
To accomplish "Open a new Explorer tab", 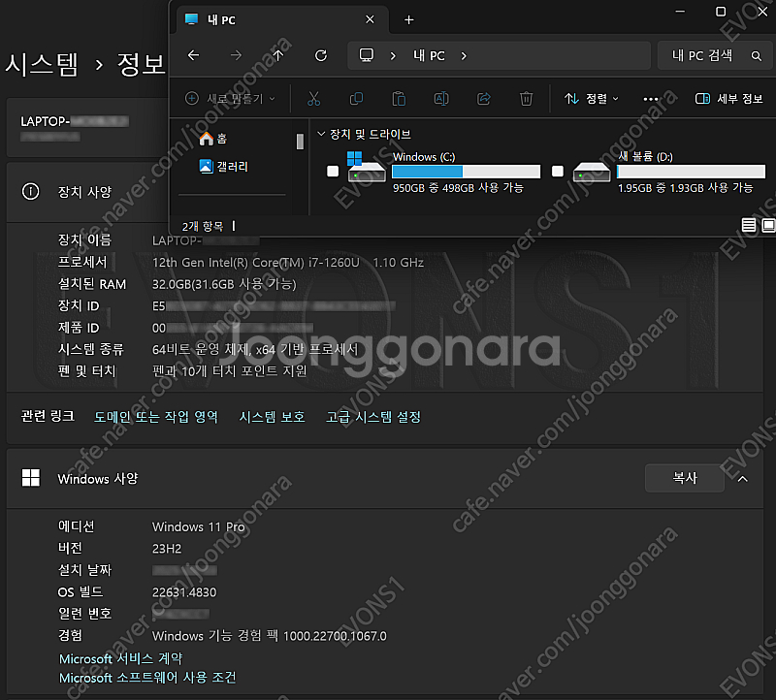I will [x=408, y=19].
